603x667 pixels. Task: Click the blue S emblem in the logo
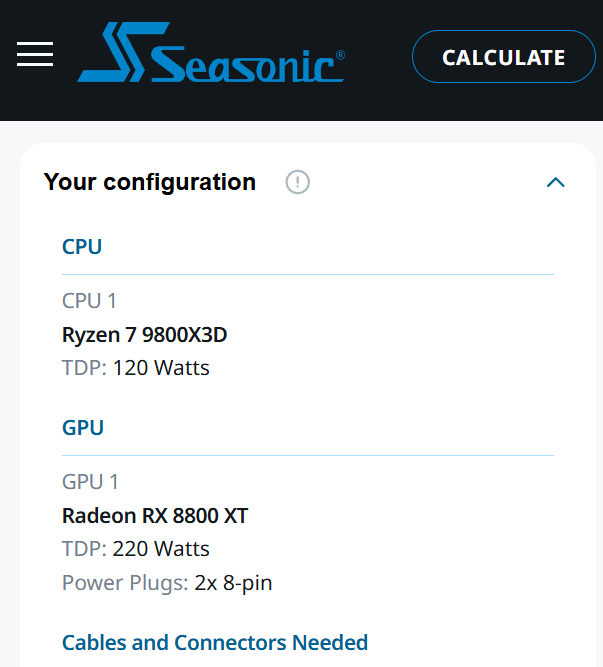[x=114, y=55]
